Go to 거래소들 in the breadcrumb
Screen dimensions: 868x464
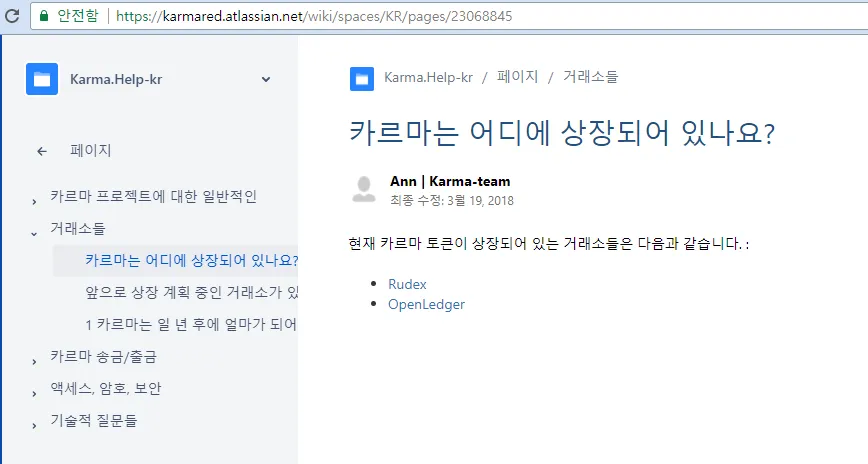(590, 77)
